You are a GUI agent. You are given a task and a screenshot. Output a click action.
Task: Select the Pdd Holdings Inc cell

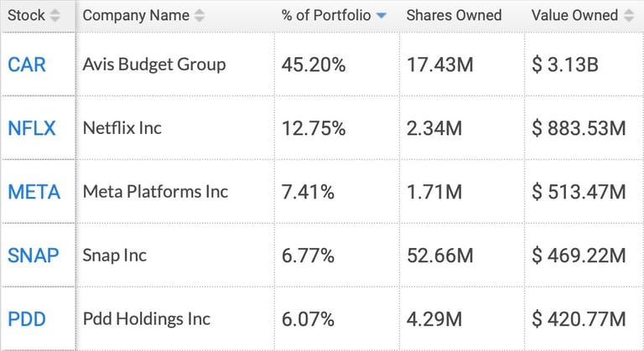[x=147, y=319]
